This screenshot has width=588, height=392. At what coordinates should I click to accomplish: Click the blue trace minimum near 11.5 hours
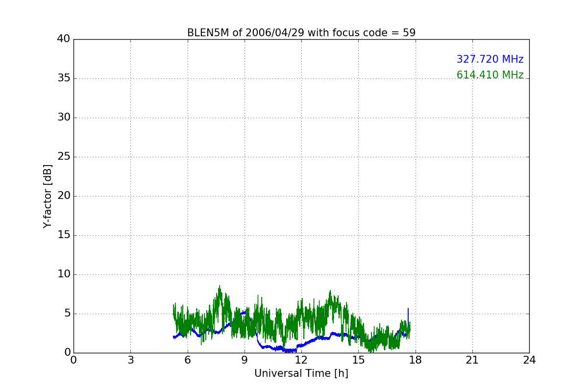[291, 350]
